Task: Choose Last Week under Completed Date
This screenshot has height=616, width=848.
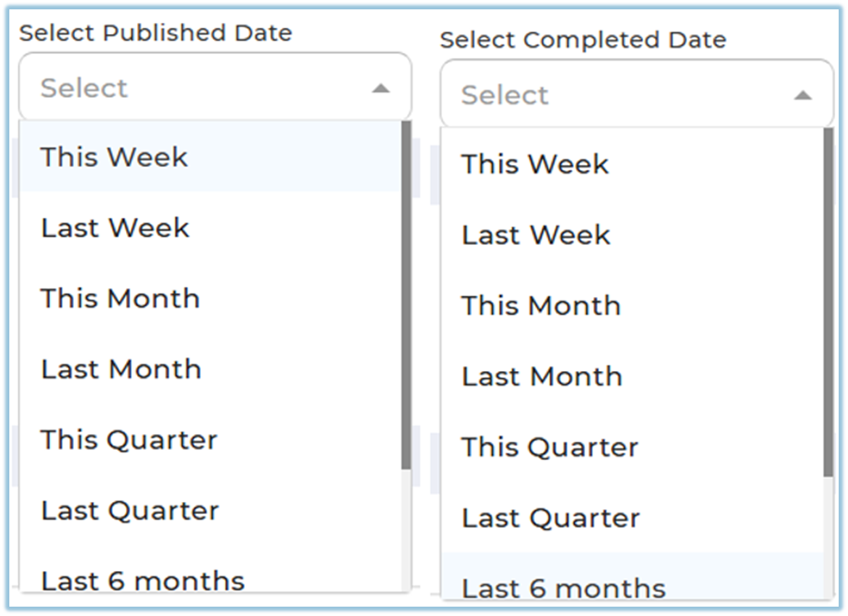Action: pyautogui.click(x=537, y=234)
